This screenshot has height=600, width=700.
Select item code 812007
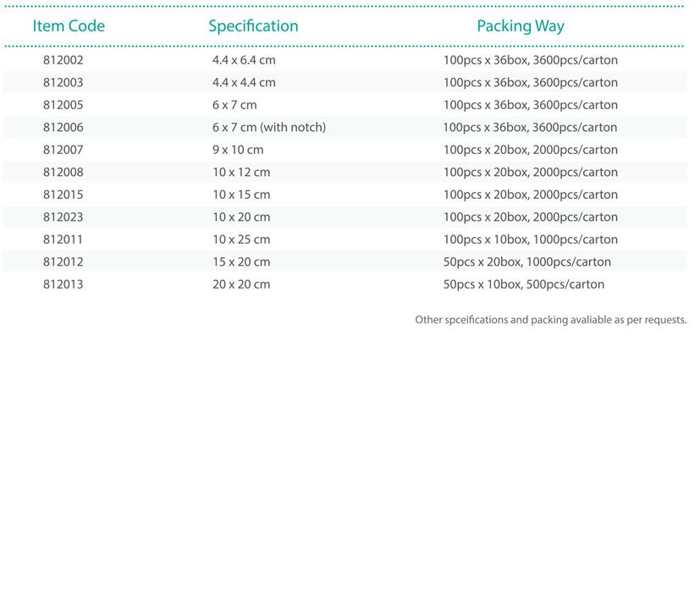click(63, 150)
